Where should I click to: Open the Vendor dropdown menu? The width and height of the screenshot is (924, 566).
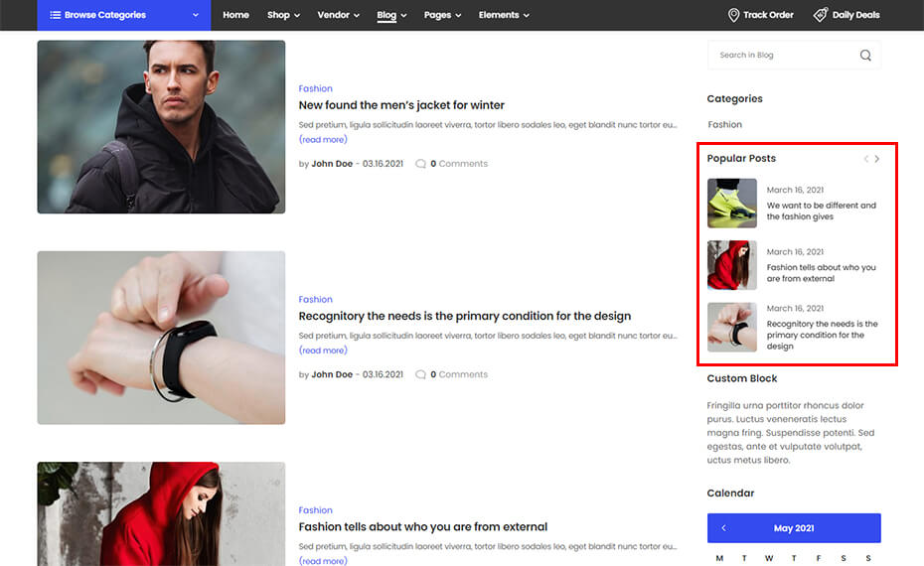(338, 15)
